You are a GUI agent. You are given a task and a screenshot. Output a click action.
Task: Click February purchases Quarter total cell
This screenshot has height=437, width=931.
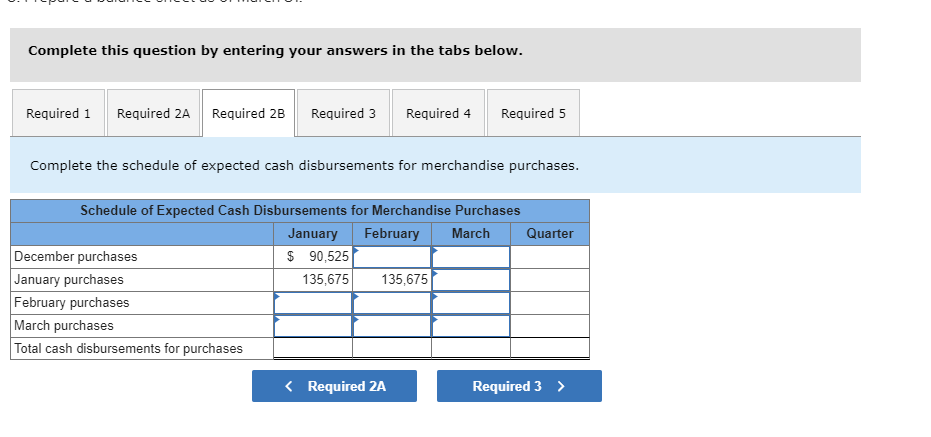pos(550,303)
